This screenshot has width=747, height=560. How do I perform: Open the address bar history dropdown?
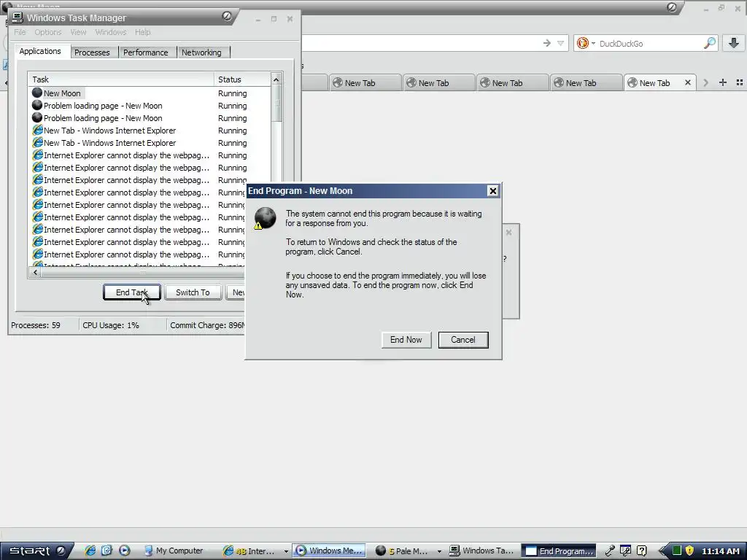(x=561, y=43)
